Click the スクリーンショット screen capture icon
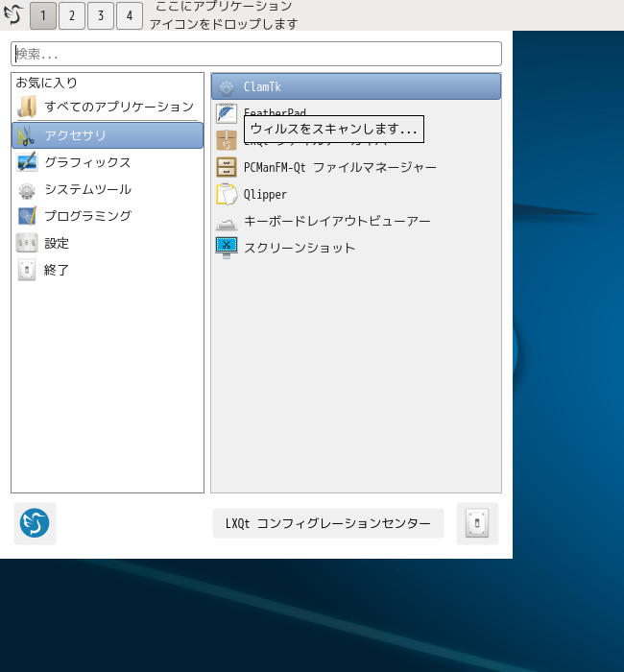This screenshot has width=624, height=672. [x=227, y=248]
